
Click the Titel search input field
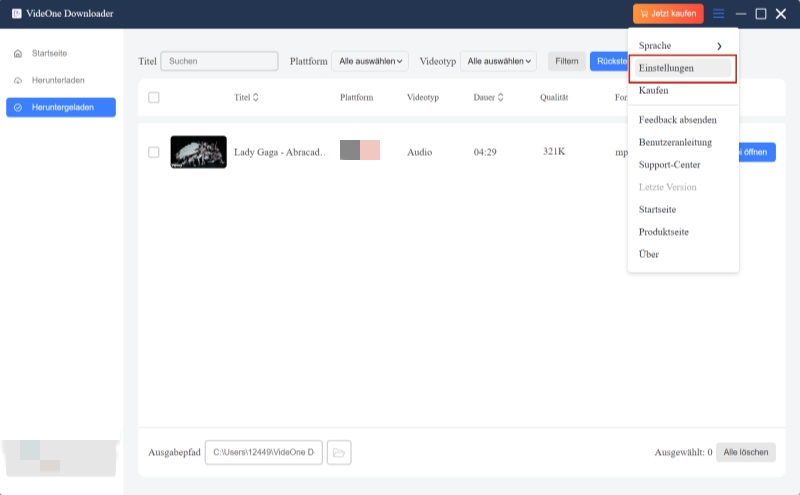219,61
